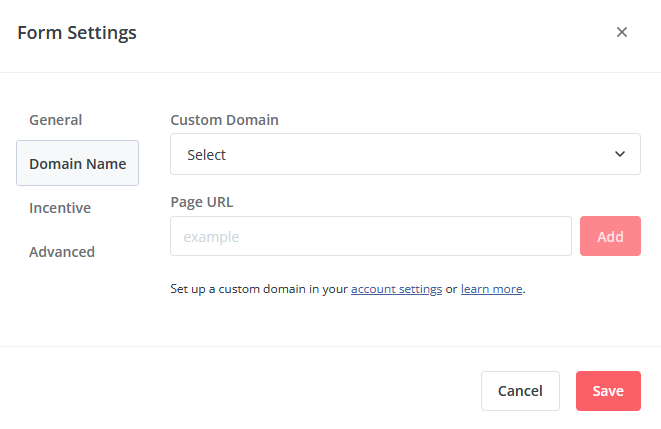Close the Form Settings dialog with X

click(x=621, y=32)
